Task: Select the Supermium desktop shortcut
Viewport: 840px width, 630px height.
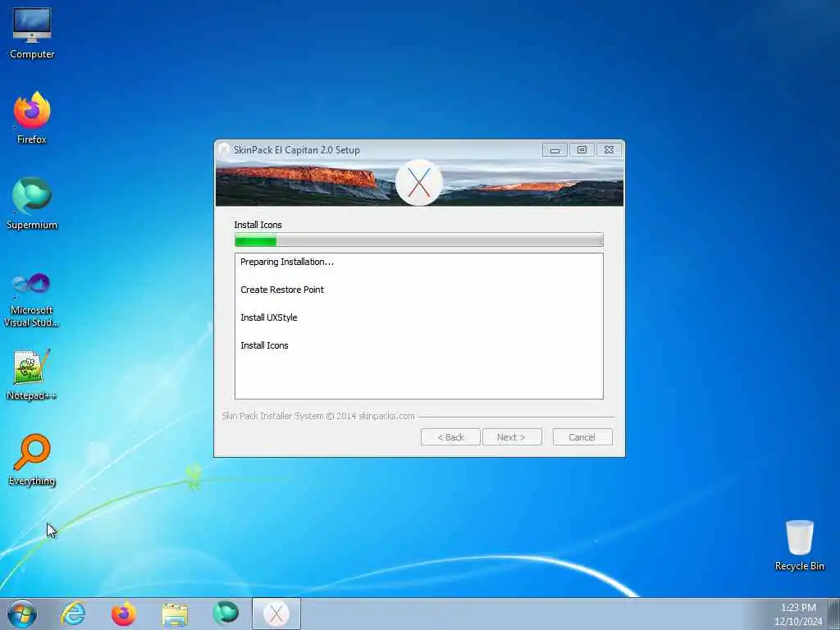Action: tap(32, 203)
